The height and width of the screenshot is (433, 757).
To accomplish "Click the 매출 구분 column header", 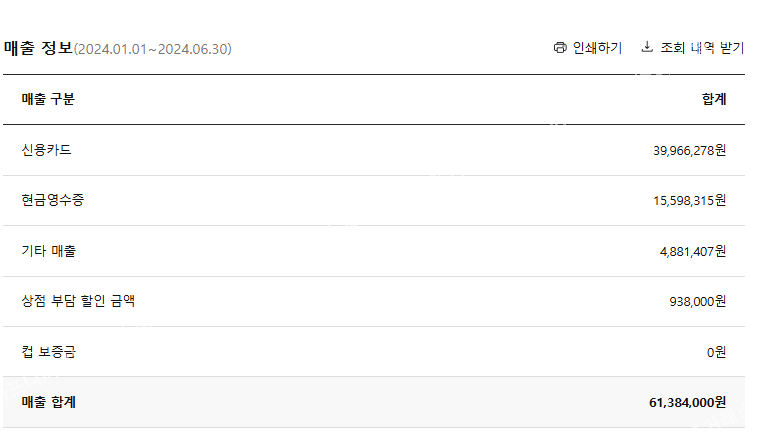I will (x=48, y=99).
